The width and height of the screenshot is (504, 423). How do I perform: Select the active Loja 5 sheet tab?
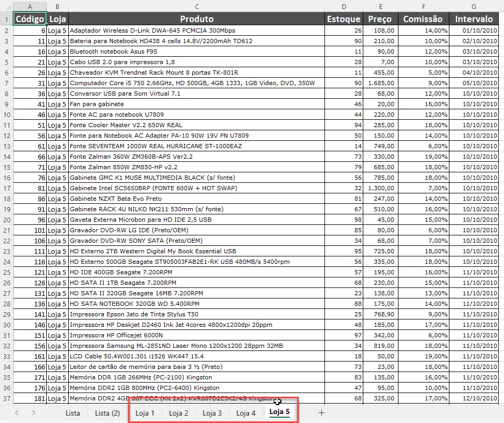tap(279, 412)
